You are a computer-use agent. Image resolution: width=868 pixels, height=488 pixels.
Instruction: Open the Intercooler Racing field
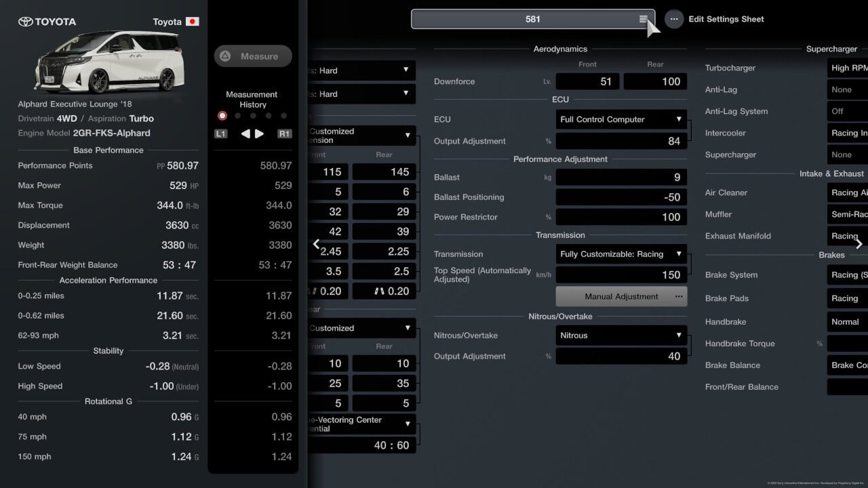point(848,133)
